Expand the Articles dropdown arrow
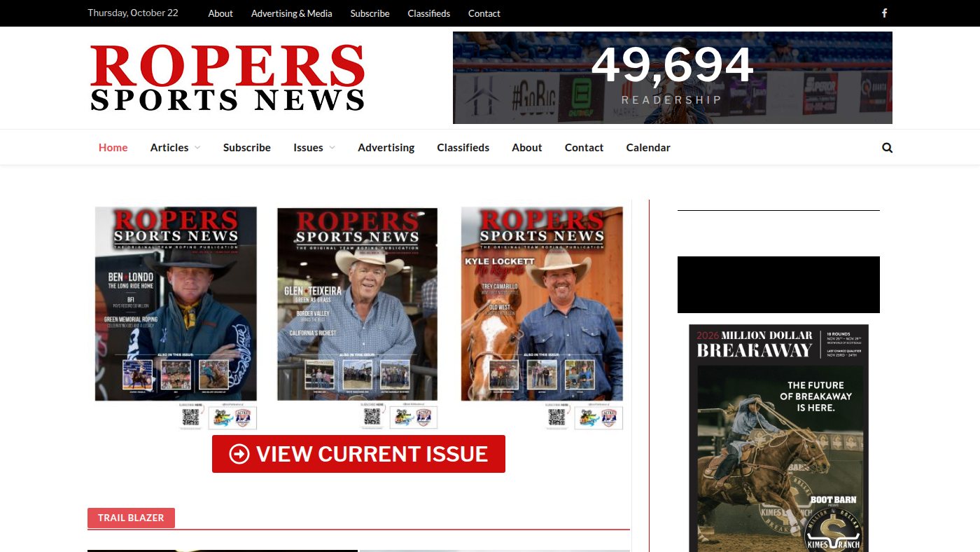The width and height of the screenshot is (980, 552). pos(197,148)
